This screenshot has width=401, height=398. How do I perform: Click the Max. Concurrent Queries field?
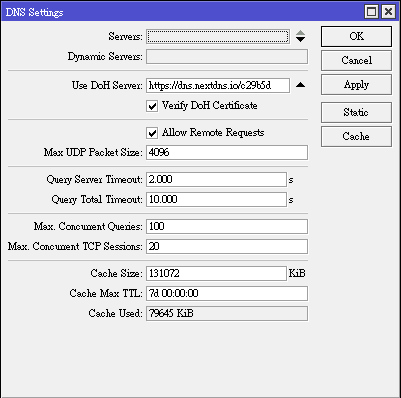227,226
